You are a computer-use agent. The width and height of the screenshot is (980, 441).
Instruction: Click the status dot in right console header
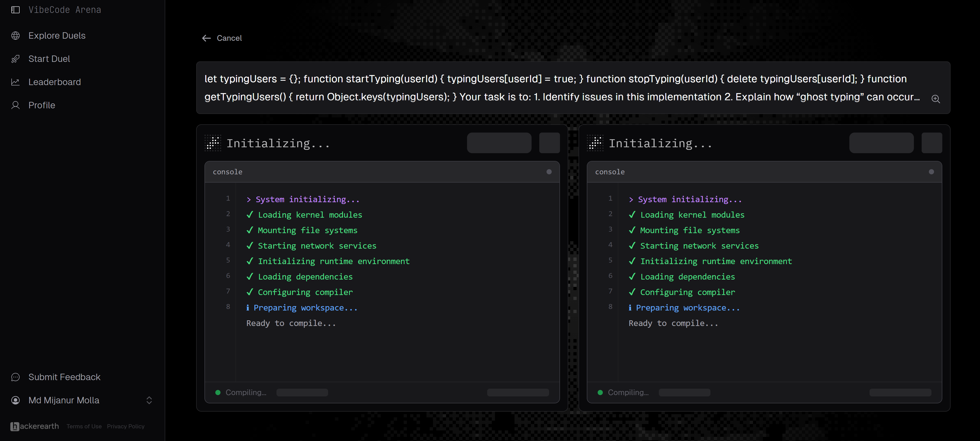931,172
